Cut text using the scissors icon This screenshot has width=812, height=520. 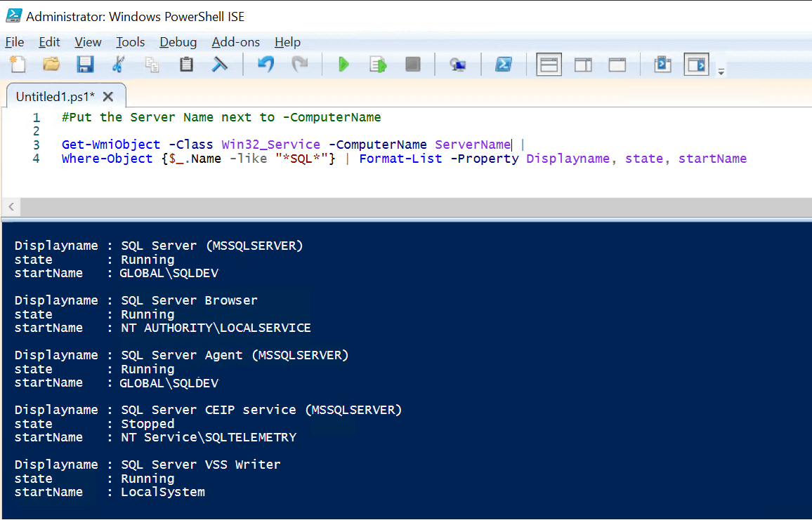tap(118, 64)
